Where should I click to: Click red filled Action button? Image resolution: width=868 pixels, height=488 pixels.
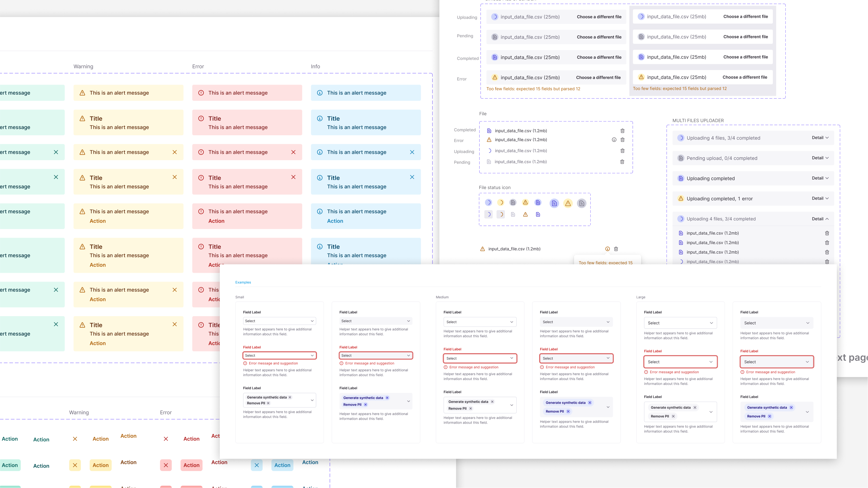(191, 465)
